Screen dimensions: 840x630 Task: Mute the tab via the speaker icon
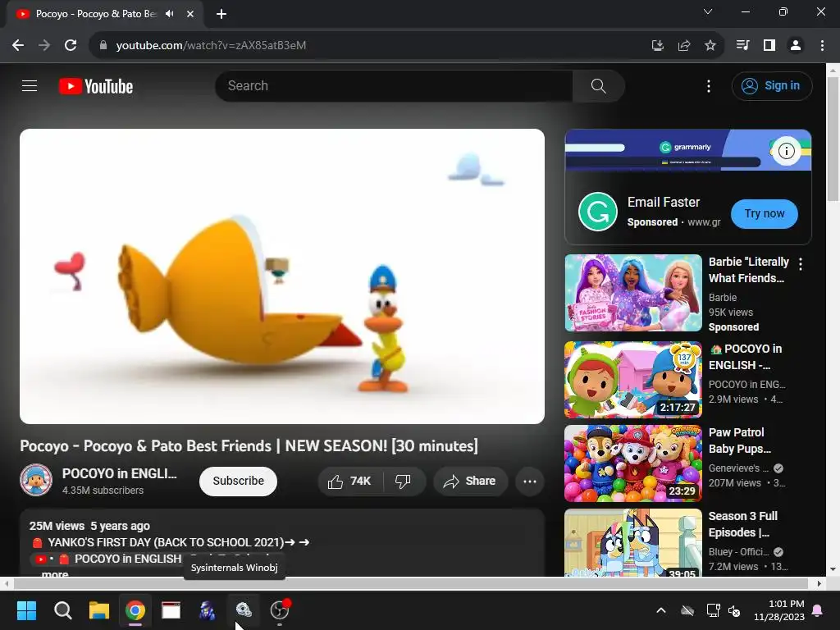pyautogui.click(x=170, y=14)
